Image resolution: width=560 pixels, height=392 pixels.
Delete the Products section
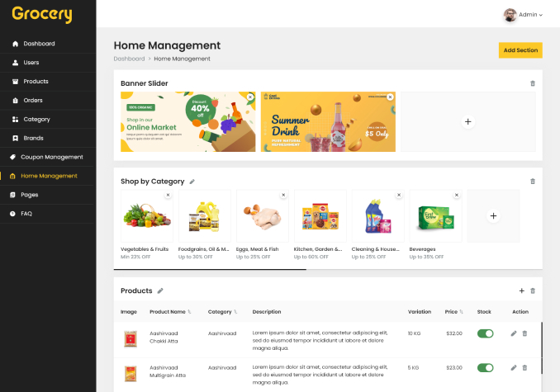coord(533,290)
